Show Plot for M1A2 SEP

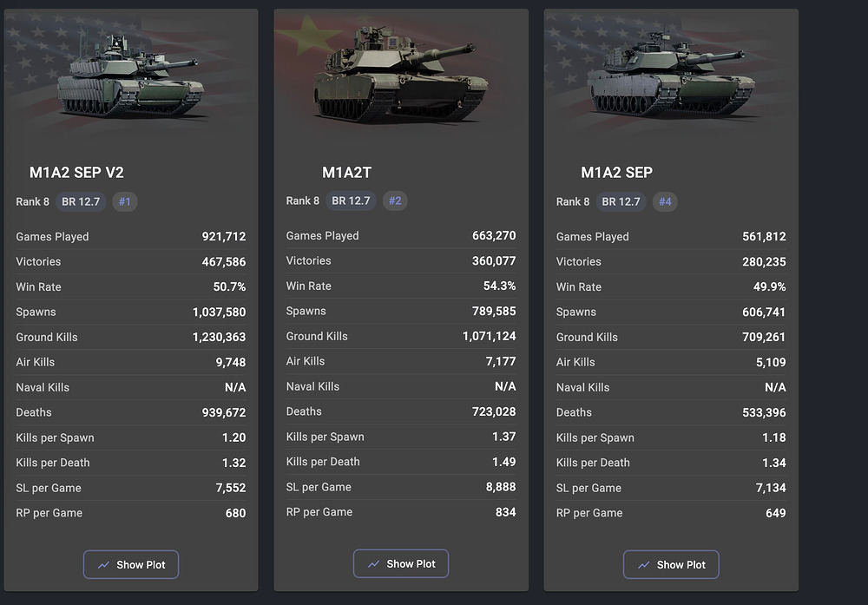click(x=671, y=564)
